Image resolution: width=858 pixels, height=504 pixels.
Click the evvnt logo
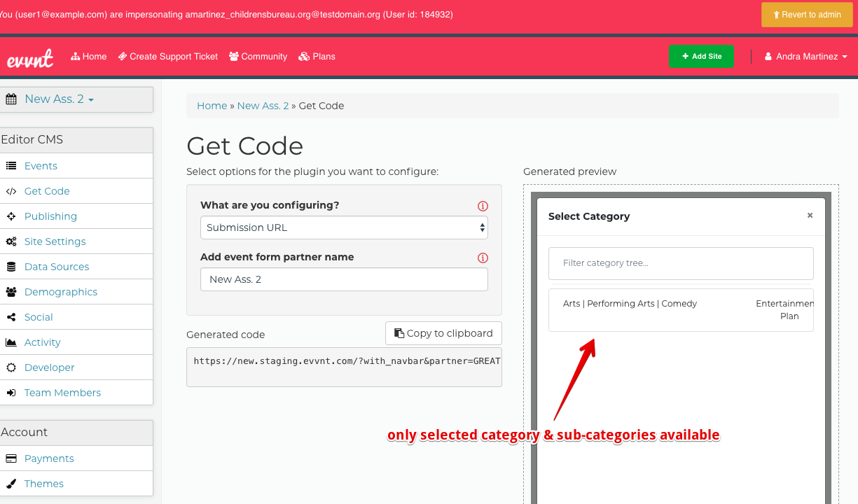30,59
